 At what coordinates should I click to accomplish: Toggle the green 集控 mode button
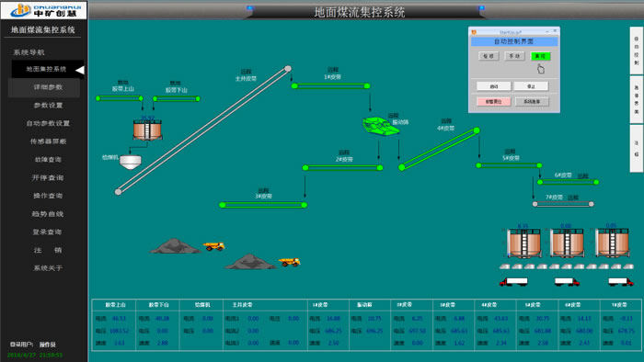541,56
